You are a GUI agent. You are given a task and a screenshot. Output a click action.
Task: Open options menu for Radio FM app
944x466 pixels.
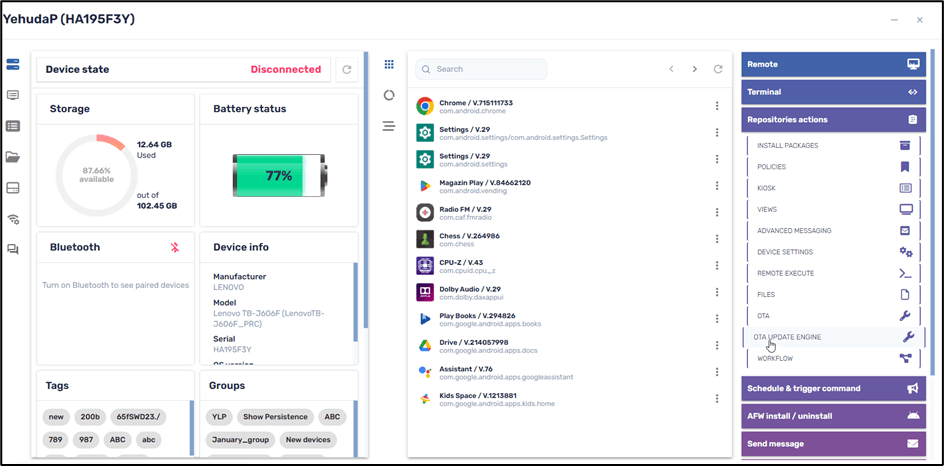717,212
